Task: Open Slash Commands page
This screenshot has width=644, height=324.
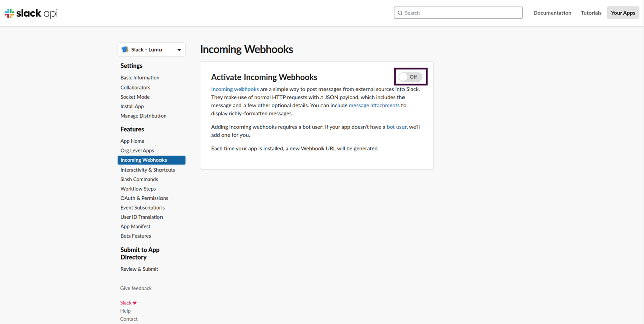Action: tap(139, 179)
